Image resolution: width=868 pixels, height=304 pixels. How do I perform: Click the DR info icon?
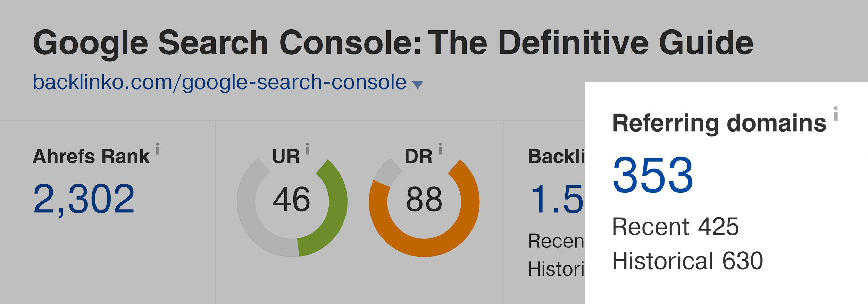click(x=440, y=148)
